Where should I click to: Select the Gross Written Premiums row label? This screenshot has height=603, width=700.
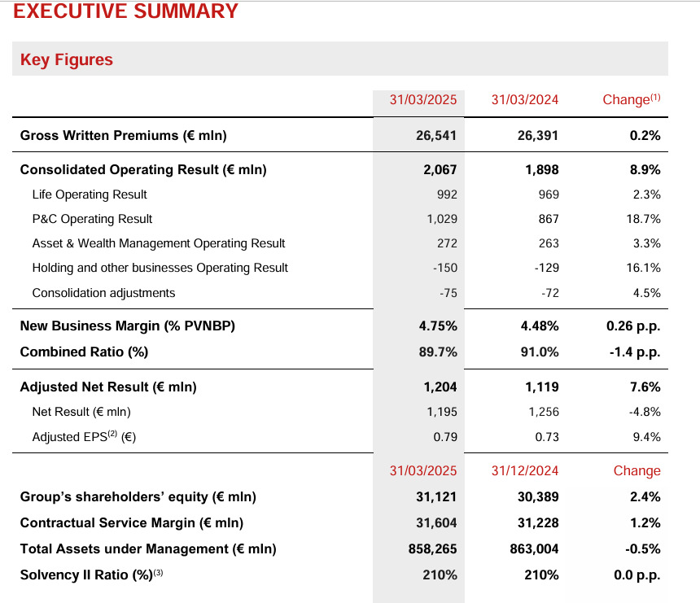point(123,136)
